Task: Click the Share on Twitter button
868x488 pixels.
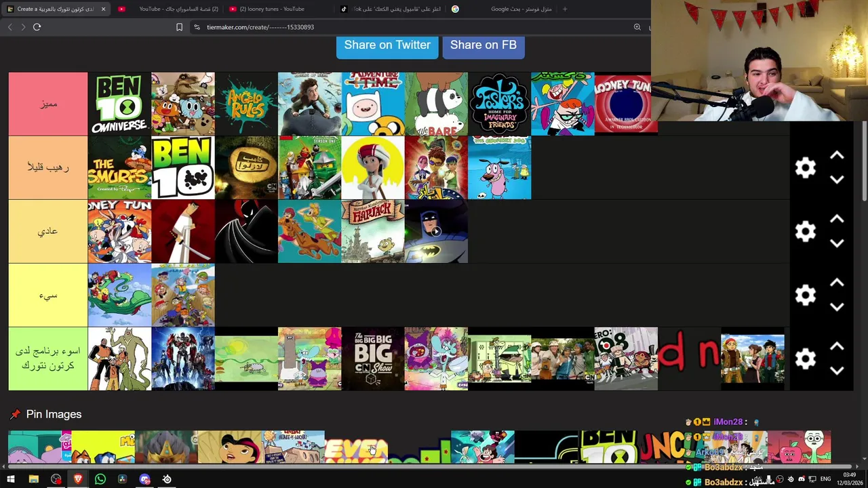Action: pos(387,45)
